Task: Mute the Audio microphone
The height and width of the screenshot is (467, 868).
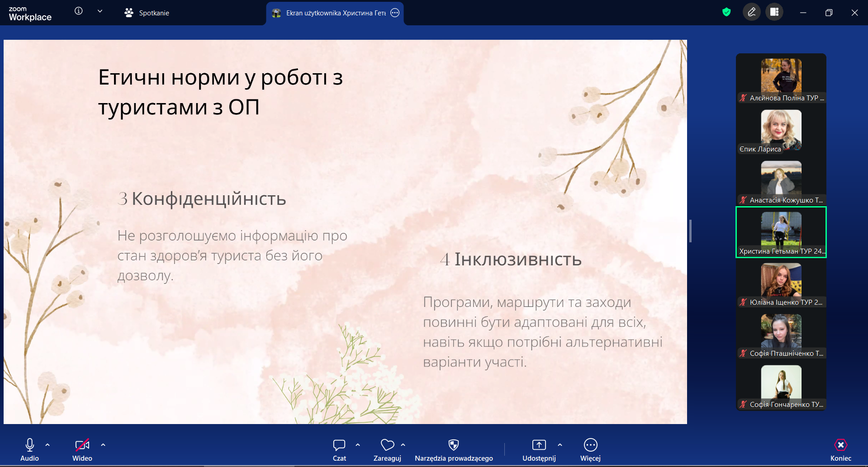Action: (30, 450)
